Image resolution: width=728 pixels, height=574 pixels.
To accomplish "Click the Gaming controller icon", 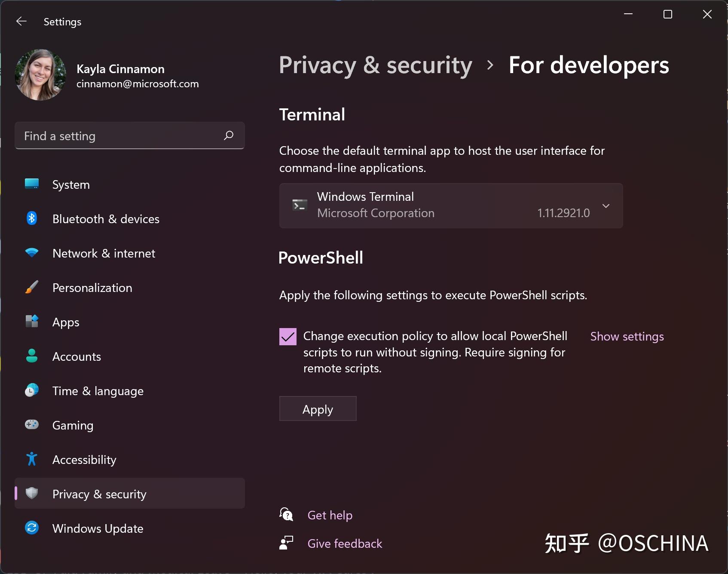I will [x=31, y=425].
